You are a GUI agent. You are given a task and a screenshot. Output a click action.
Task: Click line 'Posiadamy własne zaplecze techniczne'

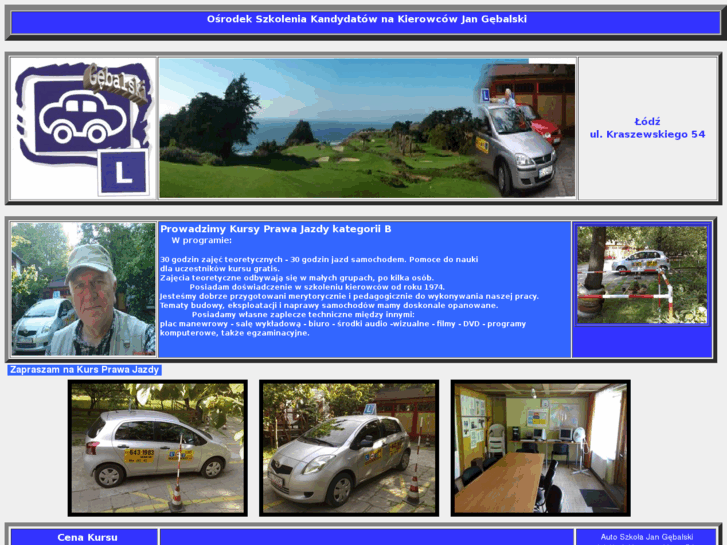point(303,314)
